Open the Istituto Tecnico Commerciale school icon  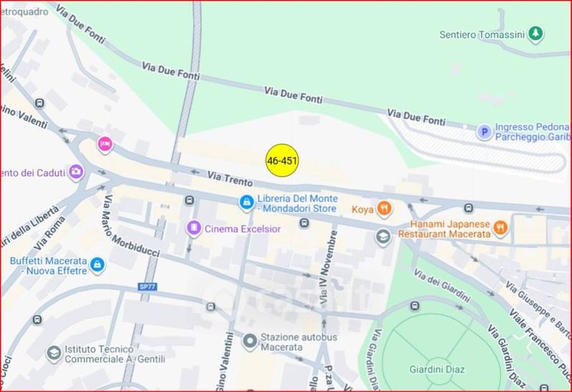pyautogui.click(x=54, y=353)
